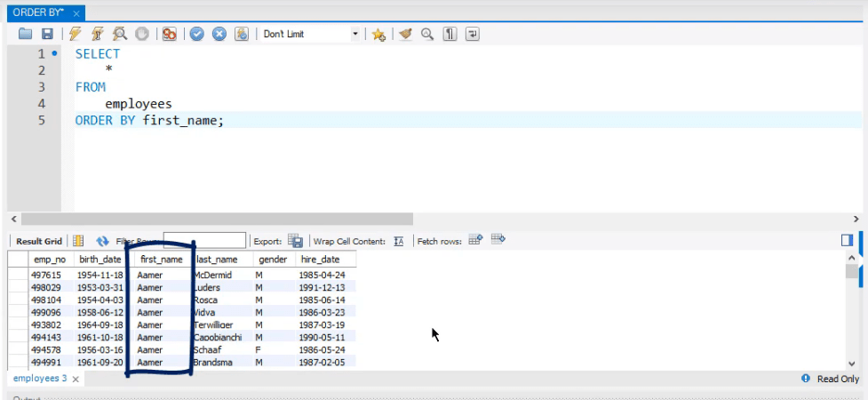Screen dimensions: 868x400
Task: Sort by the last_name column header
Action: (216, 260)
